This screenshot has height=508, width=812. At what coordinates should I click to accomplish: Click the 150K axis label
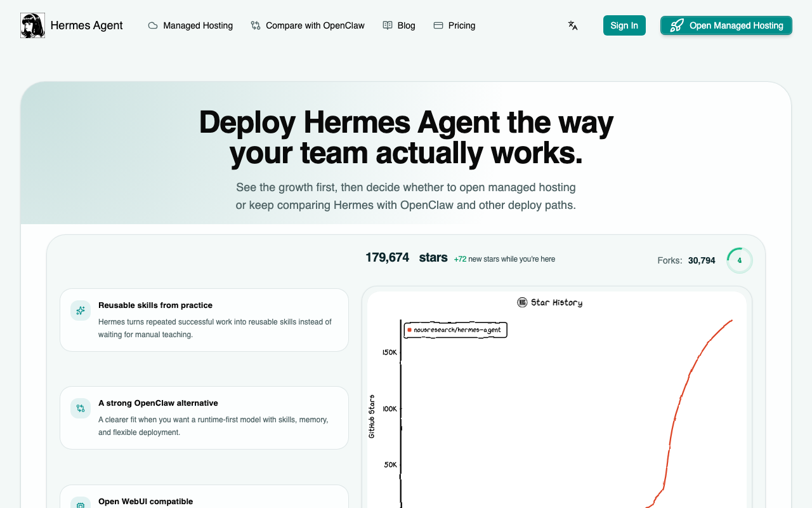pyautogui.click(x=390, y=352)
